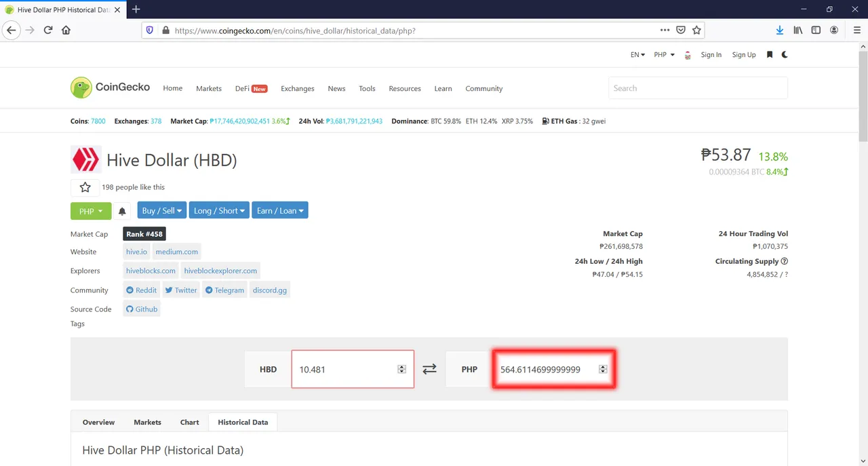Go to browser Home icon

pos(66,30)
